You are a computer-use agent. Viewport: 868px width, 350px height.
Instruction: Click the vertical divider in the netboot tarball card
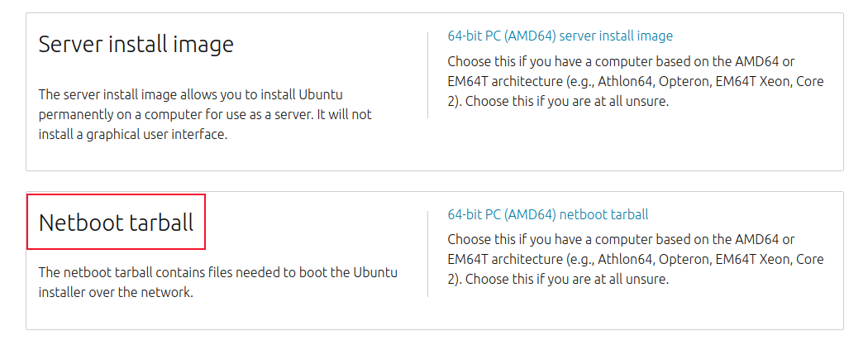point(427,253)
